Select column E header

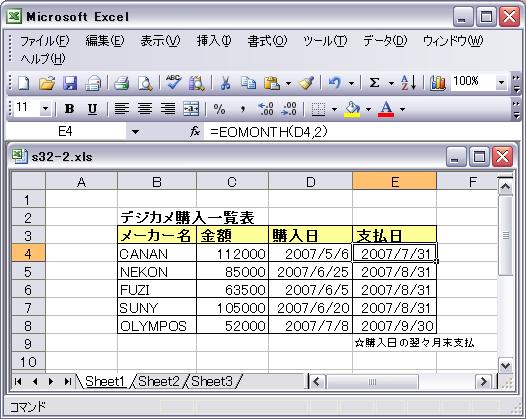[x=394, y=182]
